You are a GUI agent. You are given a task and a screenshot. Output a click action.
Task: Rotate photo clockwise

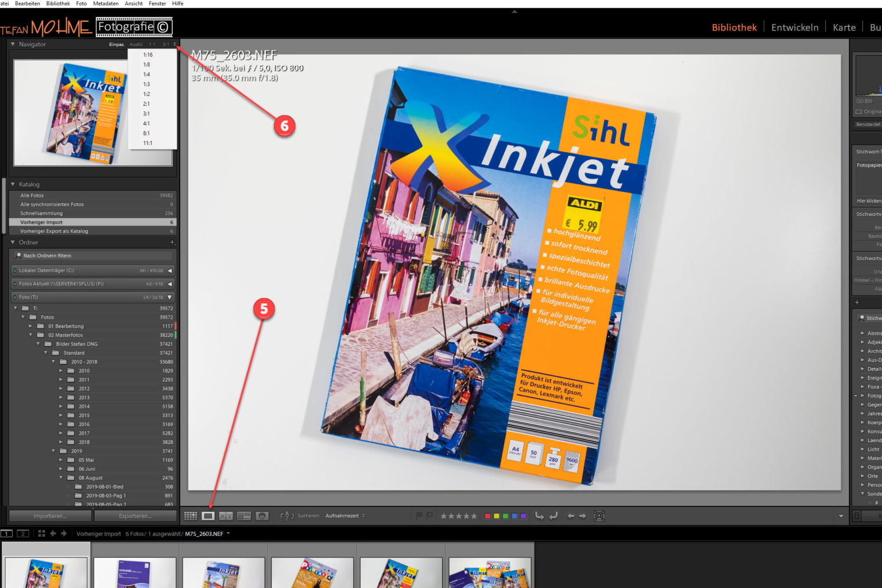click(x=553, y=516)
